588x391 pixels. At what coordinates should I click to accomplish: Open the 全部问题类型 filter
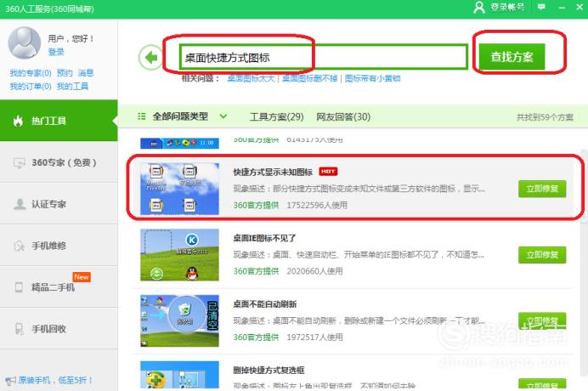[x=180, y=116]
